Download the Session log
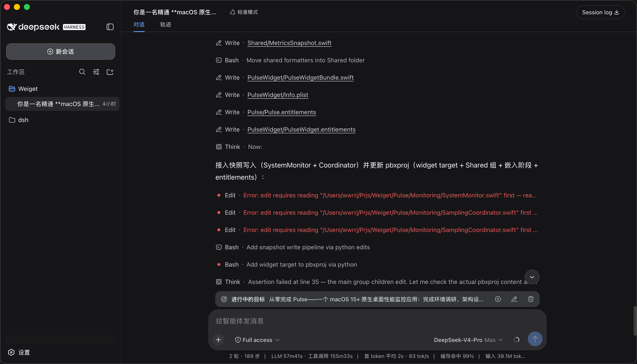This screenshot has height=364, width=637. pos(600,12)
